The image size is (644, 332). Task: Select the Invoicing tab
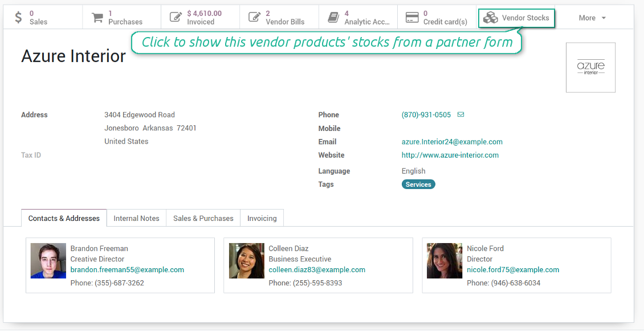(262, 218)
